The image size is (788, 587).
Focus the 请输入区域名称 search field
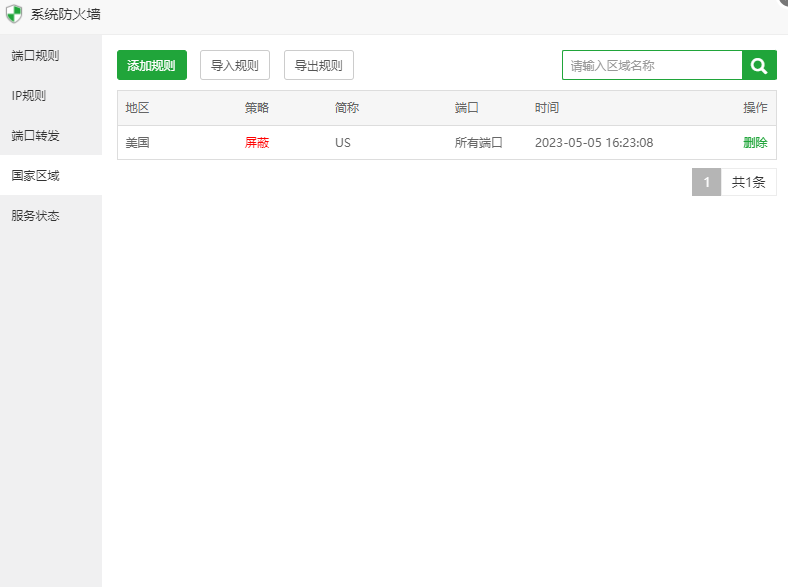(652, 65)
